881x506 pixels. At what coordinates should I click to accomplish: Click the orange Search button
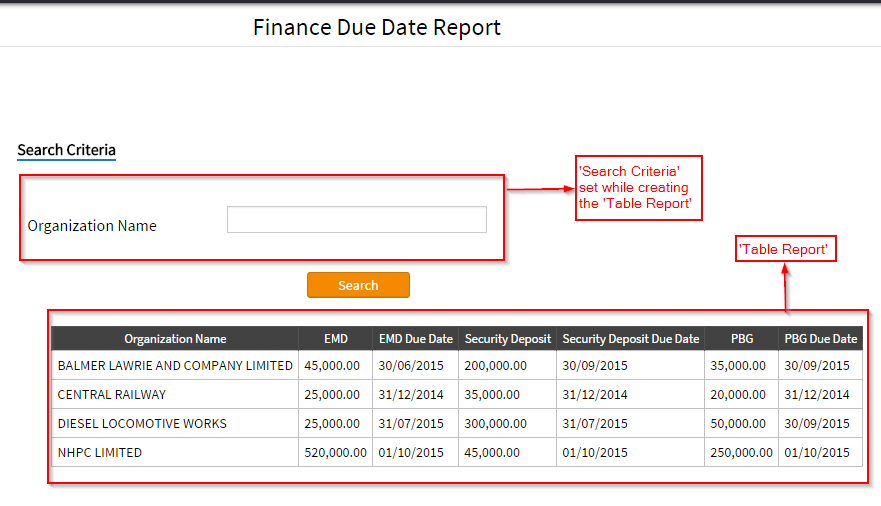pos(358,285)
